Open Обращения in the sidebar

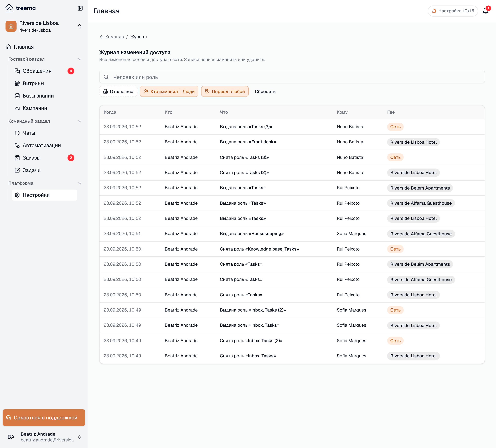(x=44, y=71)
